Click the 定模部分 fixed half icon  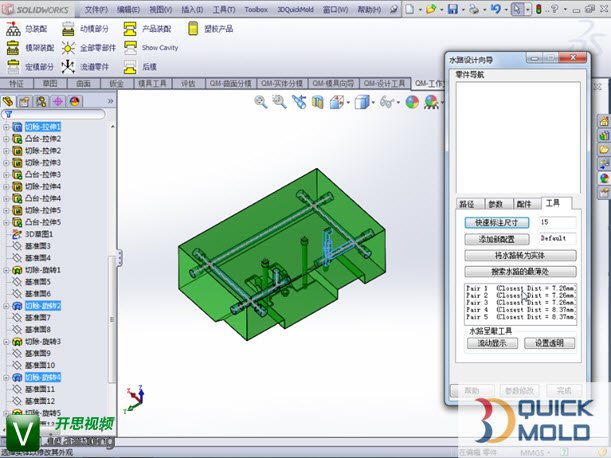[13, 67]
